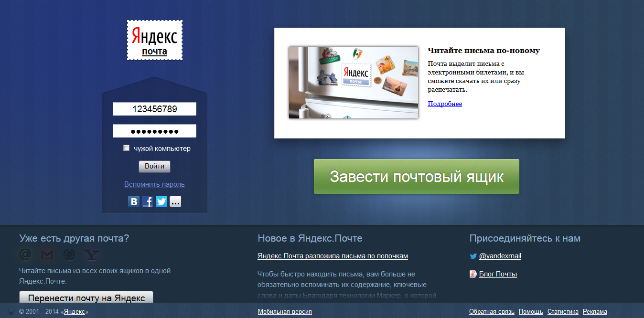
Task: Open the Мобильная версия link
Action: tap(285, 311)
